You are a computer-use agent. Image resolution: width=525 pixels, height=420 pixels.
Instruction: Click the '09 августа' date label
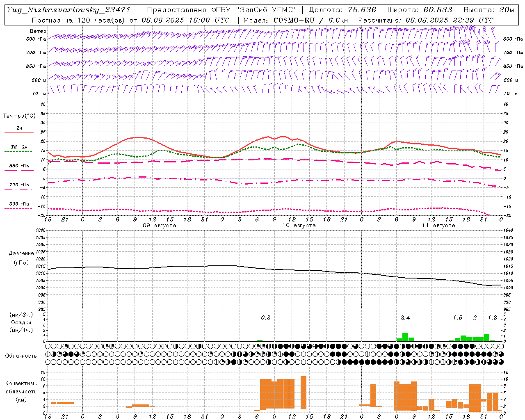[160, 226]
